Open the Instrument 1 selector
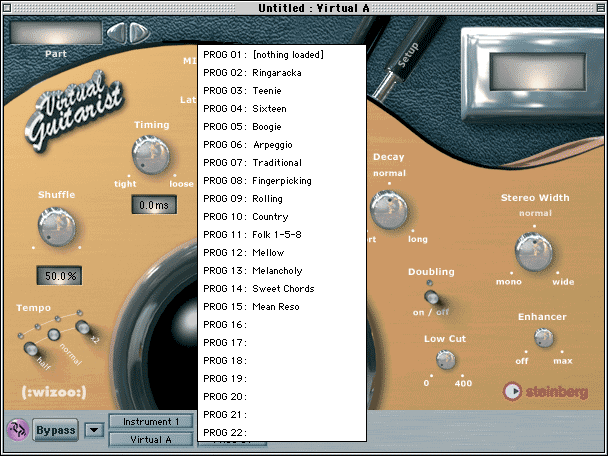 click(x=150, y=422)
